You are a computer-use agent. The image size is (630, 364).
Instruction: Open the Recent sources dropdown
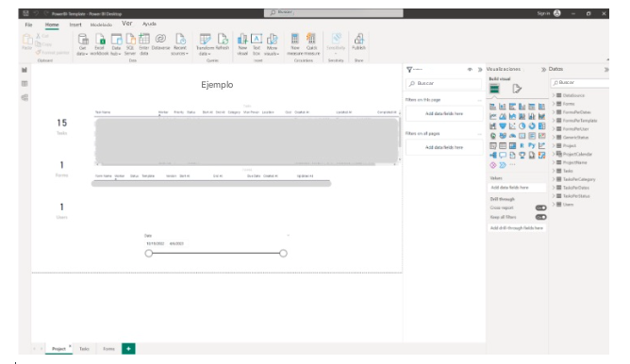tap(180, 43)
